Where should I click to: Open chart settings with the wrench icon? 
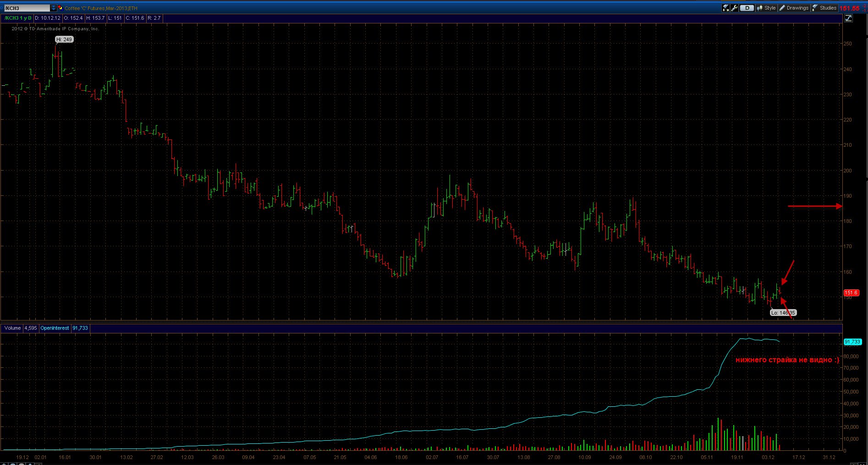(734, 8)
